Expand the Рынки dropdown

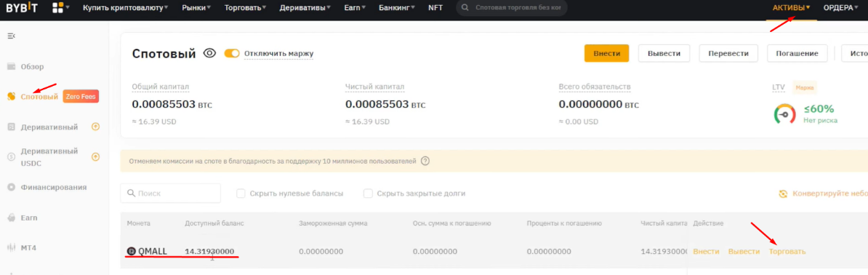196,8
